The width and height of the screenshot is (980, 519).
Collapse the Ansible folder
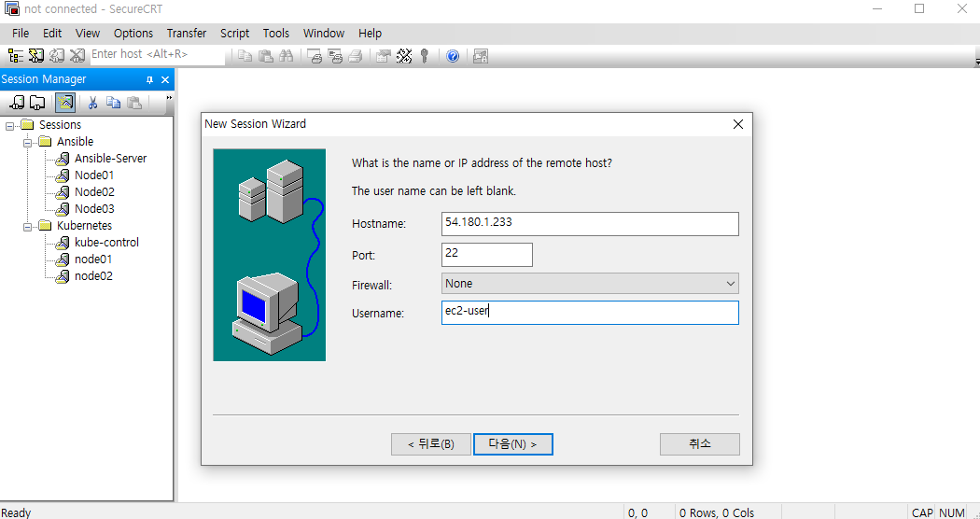(27, 143)
